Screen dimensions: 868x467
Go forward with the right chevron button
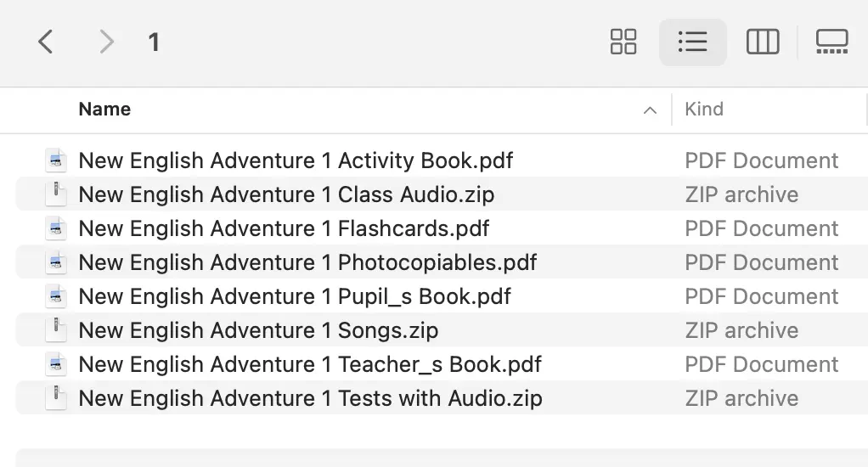[x=106, y=42]
